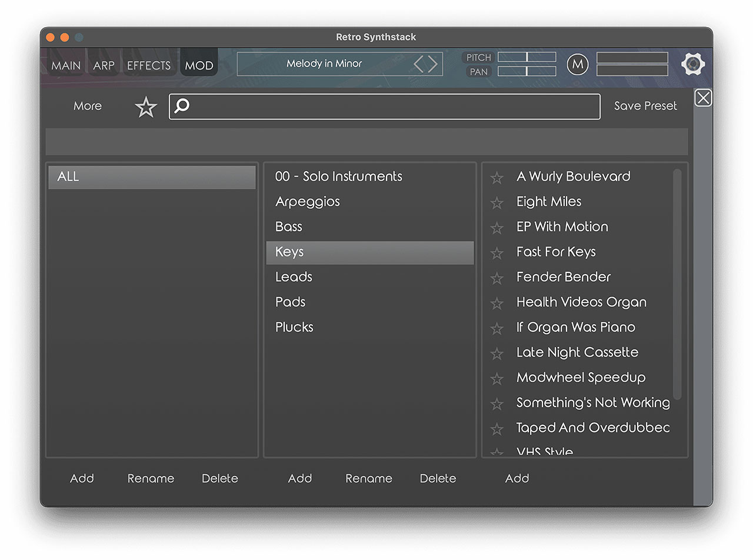Open the settings gear icon

[693, 64]
